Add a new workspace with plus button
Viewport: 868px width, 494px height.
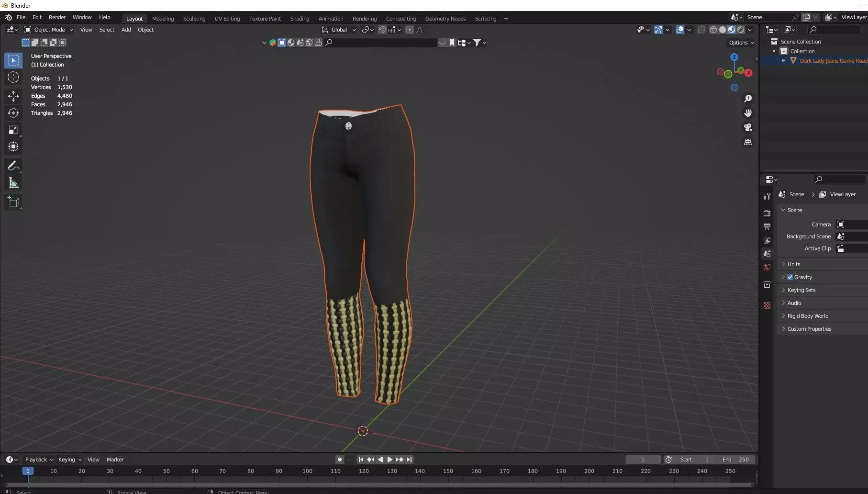click(506, 19)
